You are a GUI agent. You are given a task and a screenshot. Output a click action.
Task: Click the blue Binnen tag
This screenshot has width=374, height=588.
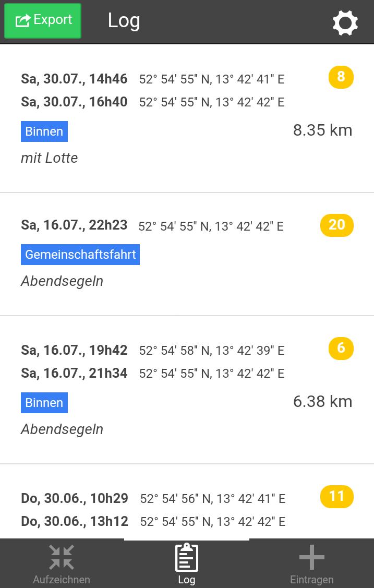tap(44, 131)
